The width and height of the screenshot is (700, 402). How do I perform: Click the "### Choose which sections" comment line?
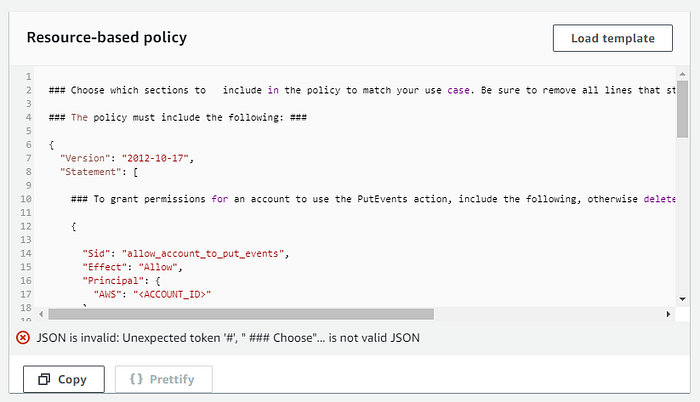[362, 90]
